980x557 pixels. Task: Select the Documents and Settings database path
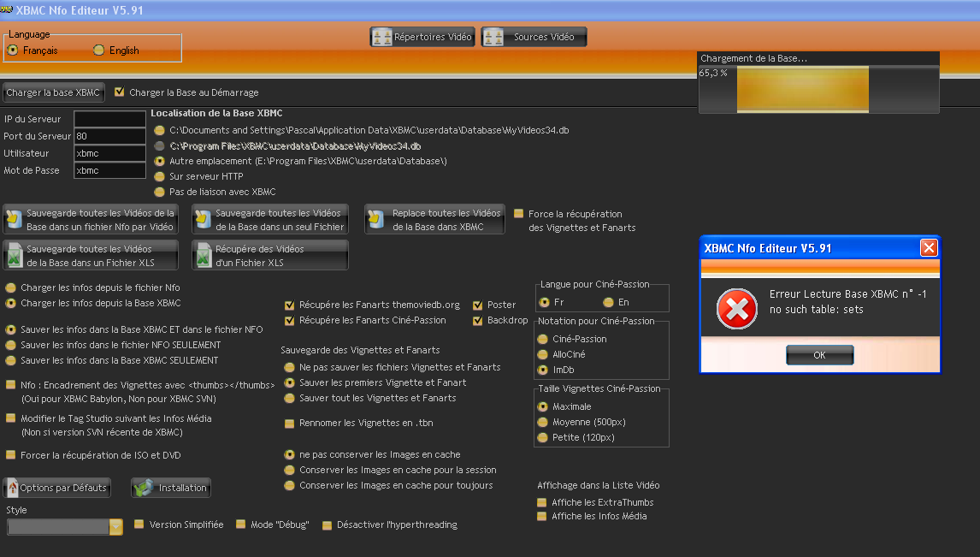tap(159, 130)
